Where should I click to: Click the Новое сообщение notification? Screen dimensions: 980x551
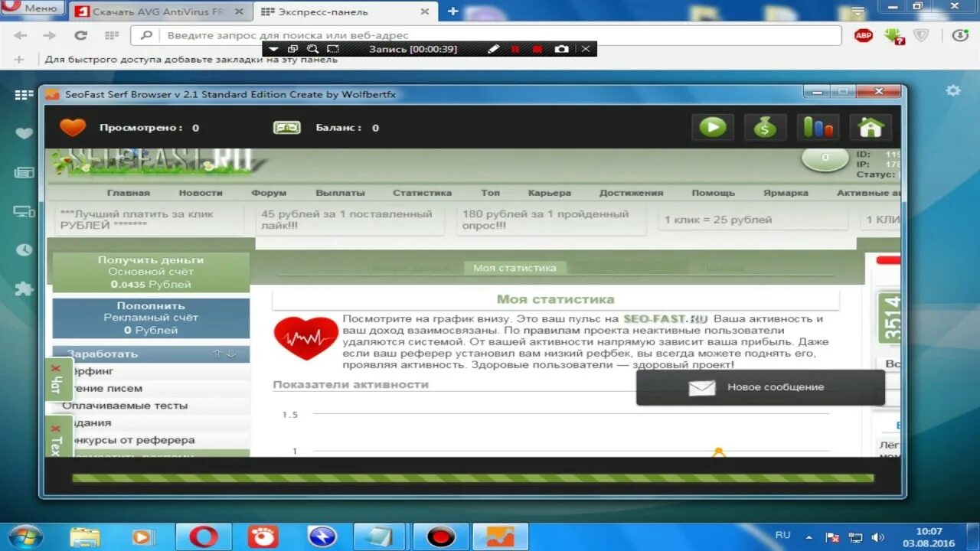[x=760, y=387]
